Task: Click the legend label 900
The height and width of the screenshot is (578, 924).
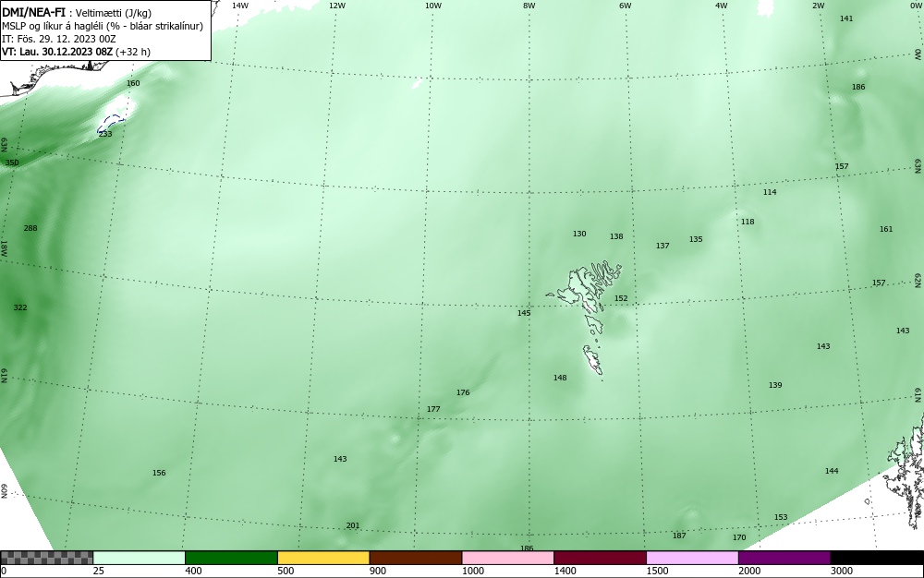Action: [x=378, y=571]
